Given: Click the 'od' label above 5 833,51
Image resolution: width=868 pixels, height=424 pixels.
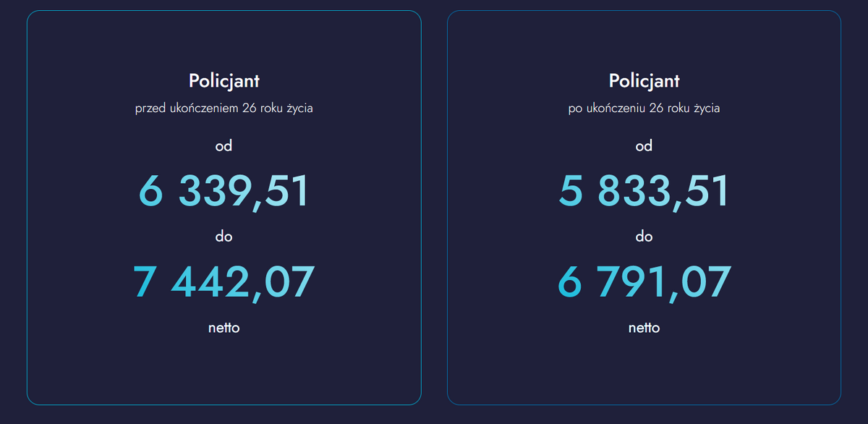Looking at the screenshot, I should tap(644, 146).
